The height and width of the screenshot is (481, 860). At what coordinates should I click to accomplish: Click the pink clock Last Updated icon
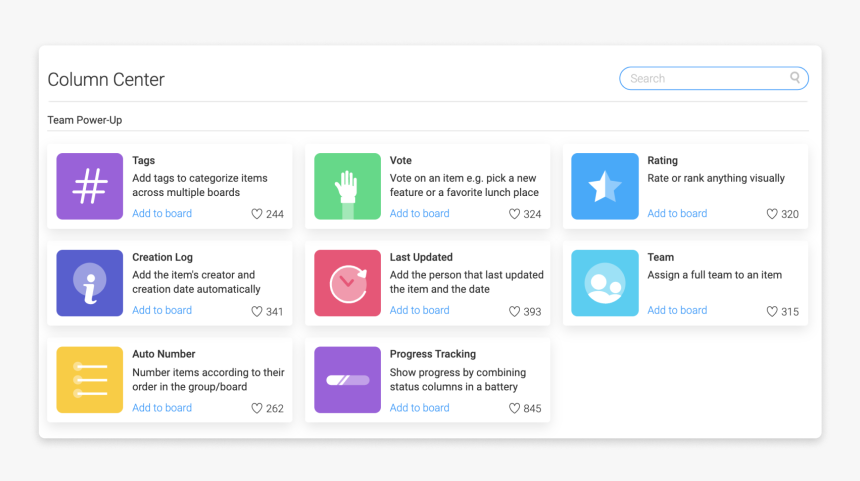point(347,283)
